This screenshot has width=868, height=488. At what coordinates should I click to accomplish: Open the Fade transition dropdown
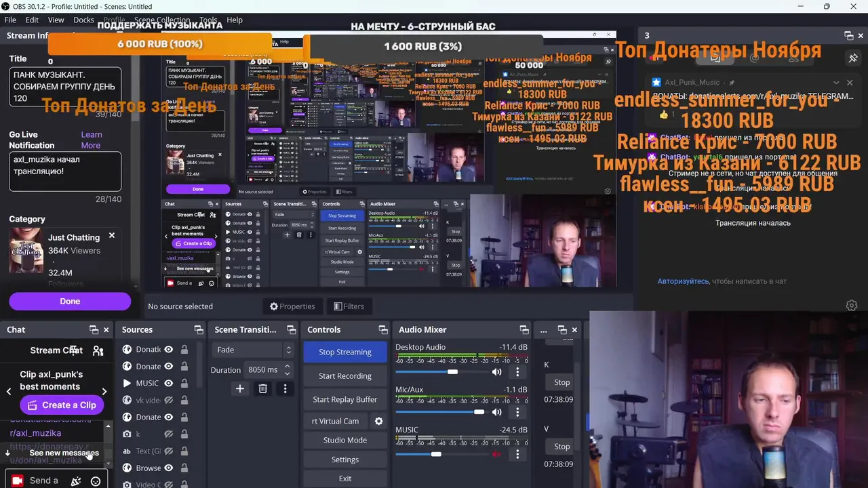coord(253,350)
